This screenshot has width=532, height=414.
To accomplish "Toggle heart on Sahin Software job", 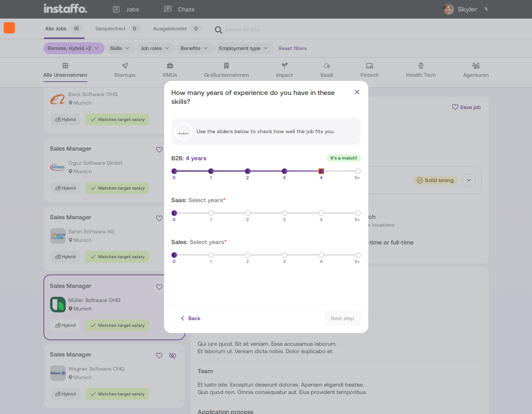I will 159,218.
